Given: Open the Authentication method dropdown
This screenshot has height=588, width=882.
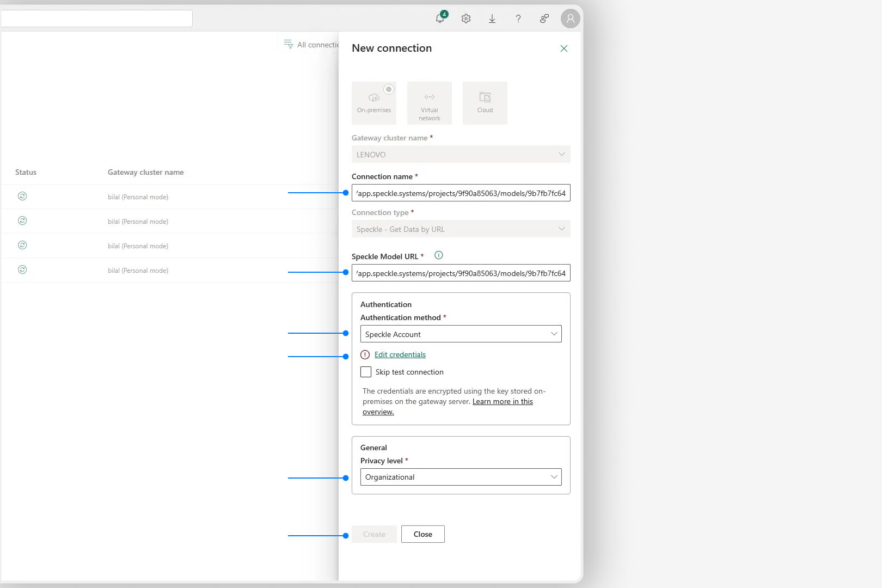Looking at the screenshot, I should pyautogui.click(x=461, y=334).
